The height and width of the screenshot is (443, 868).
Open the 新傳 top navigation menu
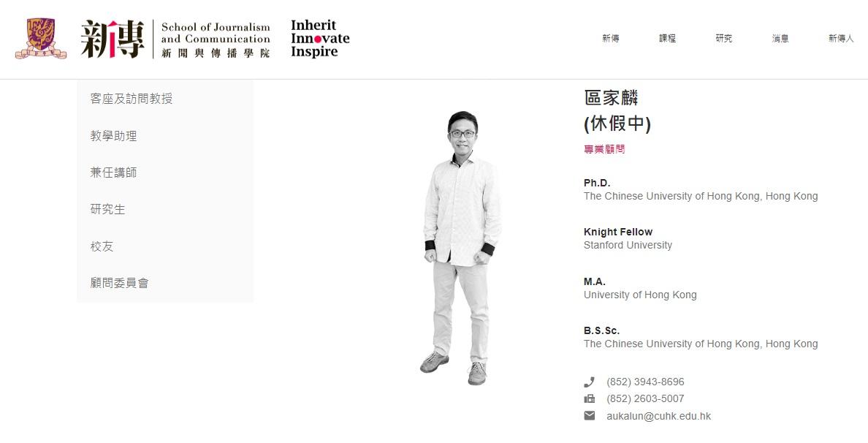tap(611, 38)
